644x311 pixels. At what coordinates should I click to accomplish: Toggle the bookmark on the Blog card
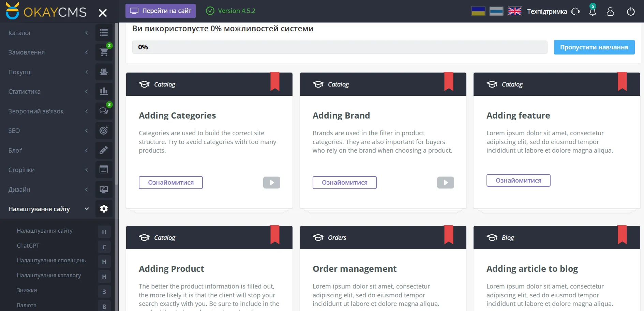[622, 235]
